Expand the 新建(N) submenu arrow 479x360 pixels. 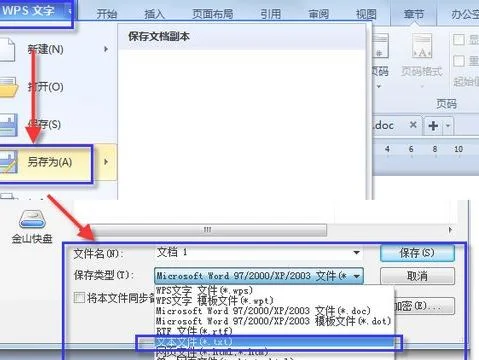tap(106, 49)
